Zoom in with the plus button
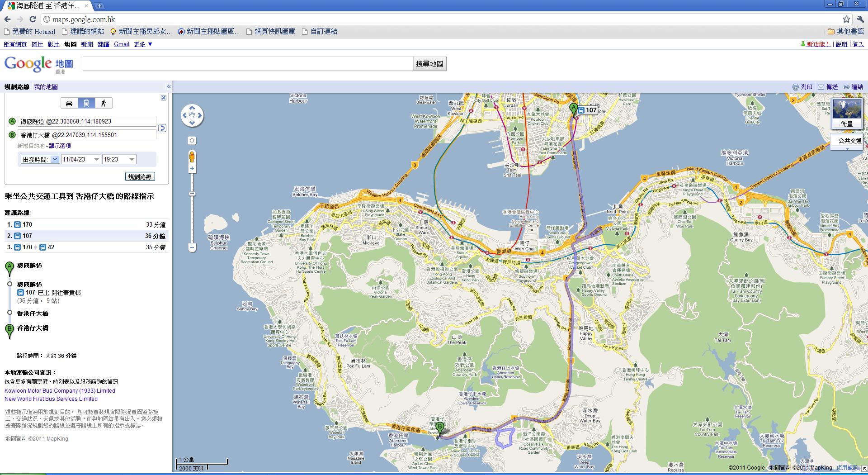Viewport: 868px width, 475px height. 192,169
